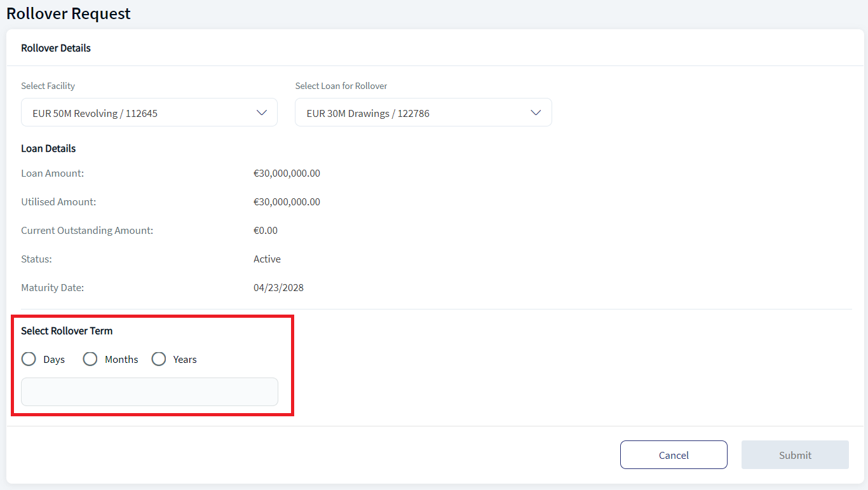Image resolution: width=868 pixels, height=490 pixels.
Task: Click the outstanding amount €0.00
Action: click(266, 230)
